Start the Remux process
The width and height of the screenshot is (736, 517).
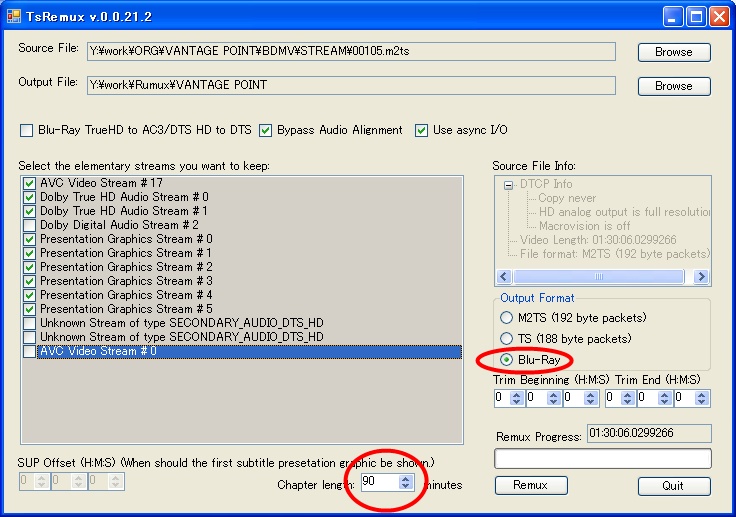point(530,486)
